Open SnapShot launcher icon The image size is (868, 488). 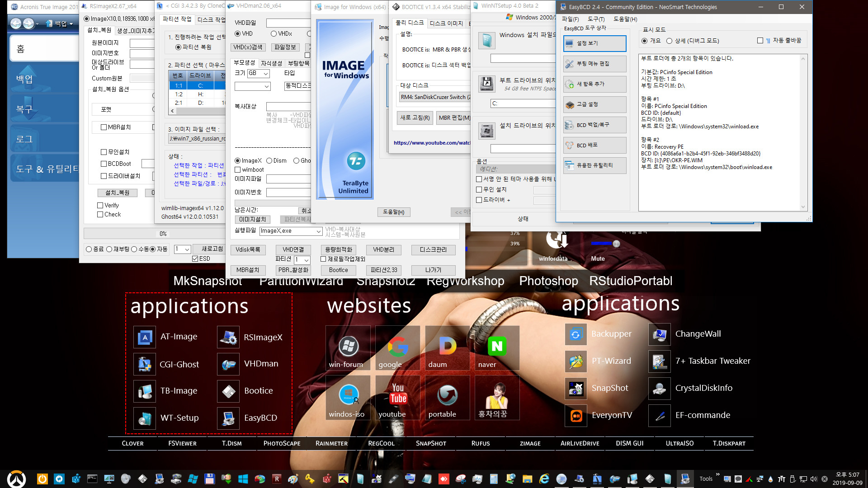576,389
